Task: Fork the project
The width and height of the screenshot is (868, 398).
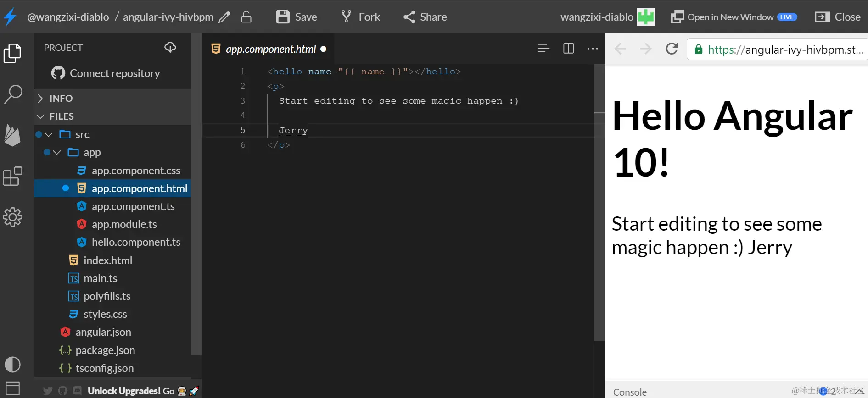Action: click(361, 17)
